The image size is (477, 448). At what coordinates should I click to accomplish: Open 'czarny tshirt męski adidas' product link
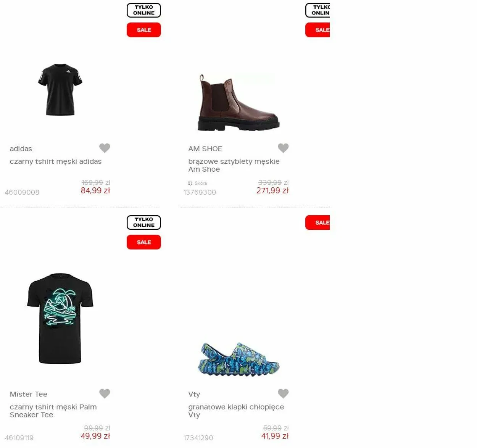click(56, 161)
